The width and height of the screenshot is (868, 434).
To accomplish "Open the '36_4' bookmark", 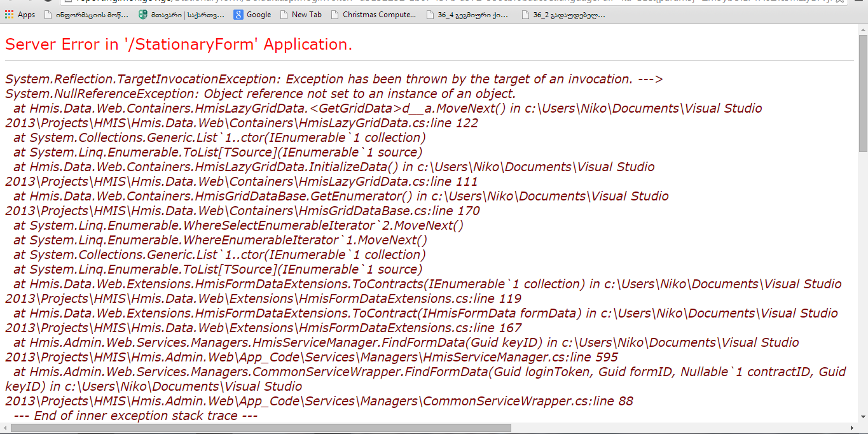I will click(x=469, y=15).
